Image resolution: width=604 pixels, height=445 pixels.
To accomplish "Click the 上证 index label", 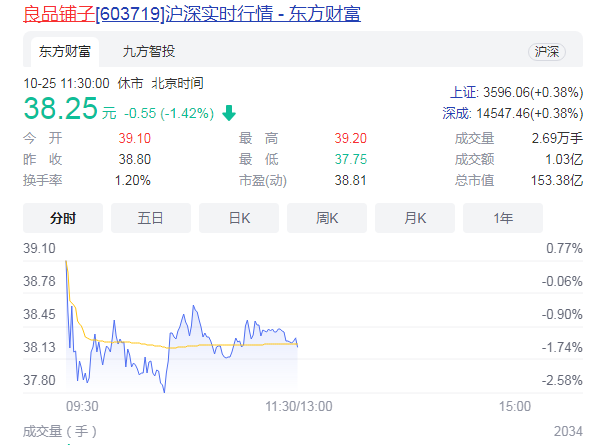I will coord(464,92).
